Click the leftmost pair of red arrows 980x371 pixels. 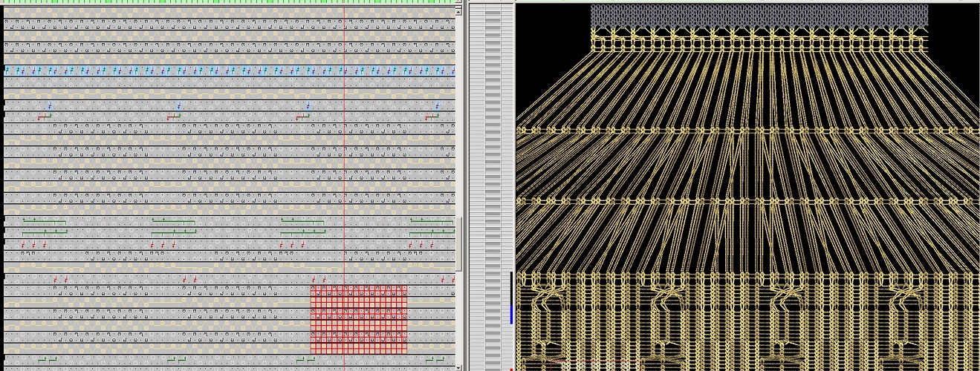click(60, 280)
